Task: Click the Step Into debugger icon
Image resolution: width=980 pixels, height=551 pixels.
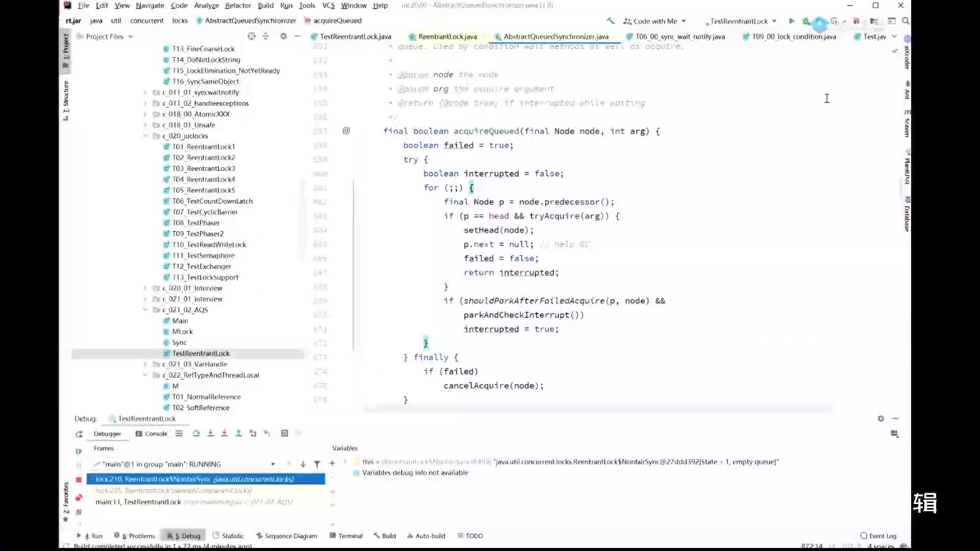Action: point(210,433)
